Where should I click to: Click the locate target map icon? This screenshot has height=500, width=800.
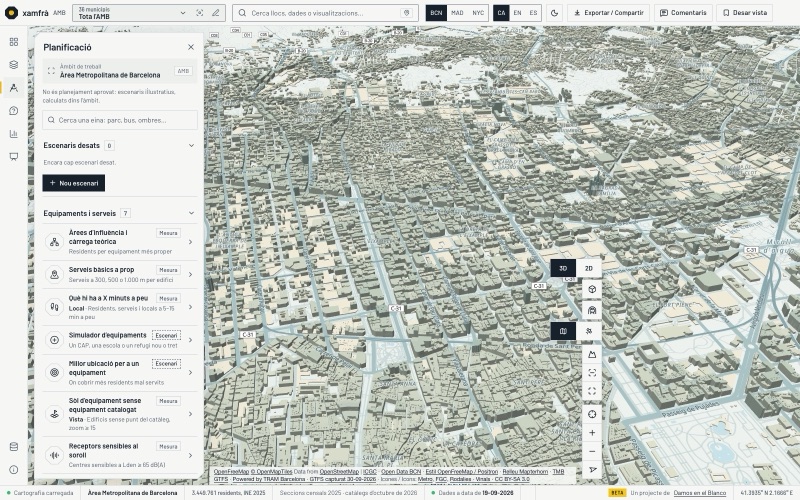coord(592,414)
